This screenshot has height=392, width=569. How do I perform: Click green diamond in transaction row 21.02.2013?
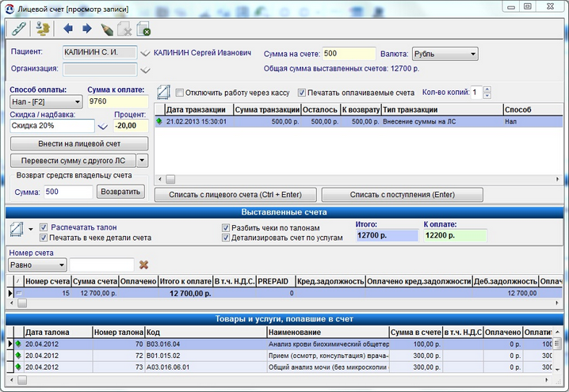(x=159, y=121)
